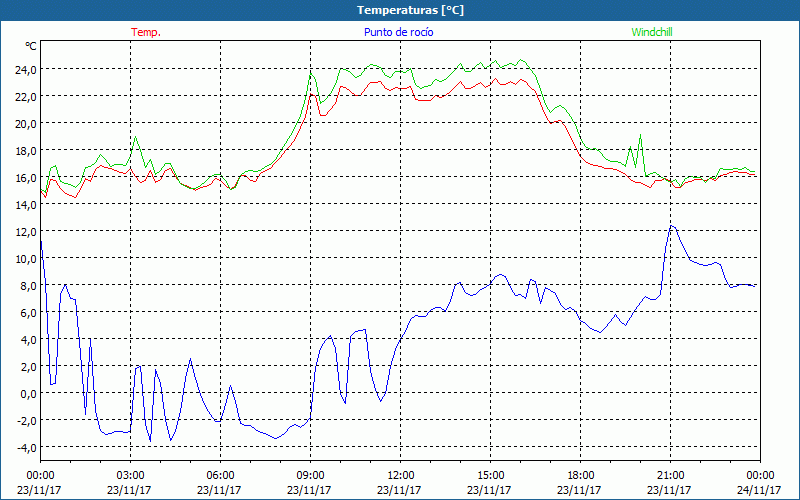Click the 18:00 time axis label
The height and width of the screenshot is (500, 800).
point(580,476)
